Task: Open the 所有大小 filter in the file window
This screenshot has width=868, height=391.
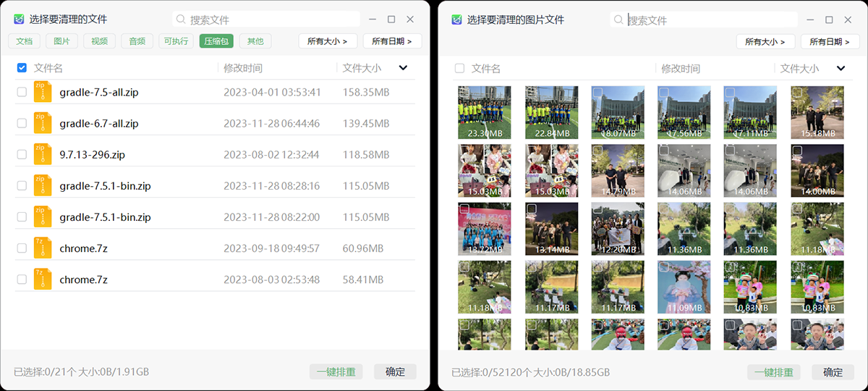Action: click(x=328, y=41)
